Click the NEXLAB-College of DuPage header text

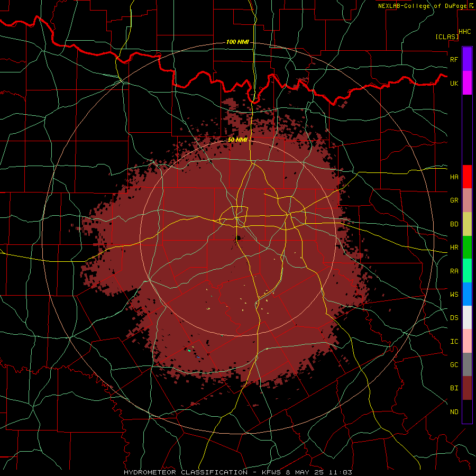point(422,6)
